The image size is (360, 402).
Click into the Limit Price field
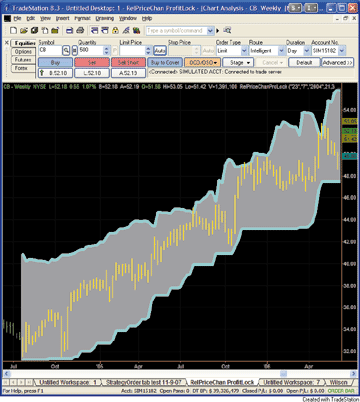coord(132,51)
